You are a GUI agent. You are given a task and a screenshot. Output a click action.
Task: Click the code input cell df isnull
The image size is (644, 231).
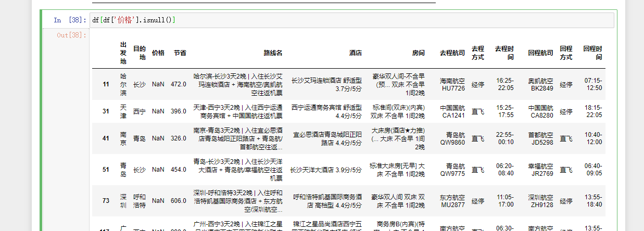(x=352, y=20)
